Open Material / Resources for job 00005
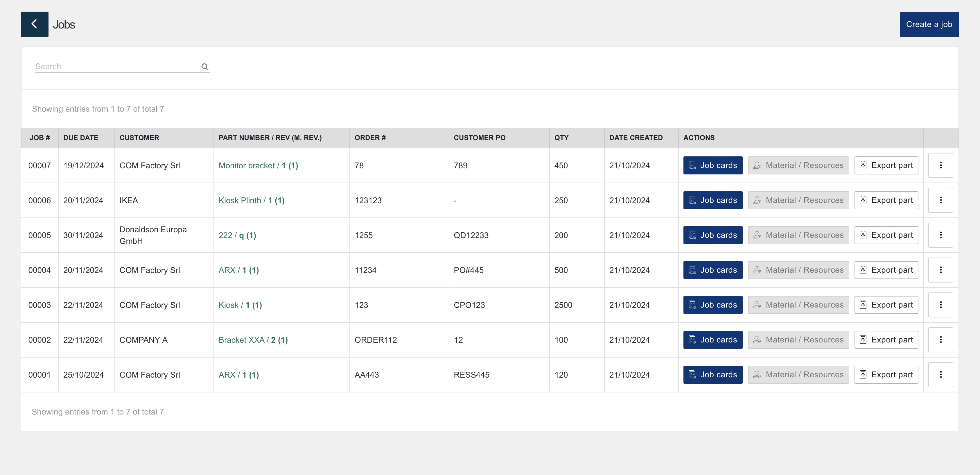Viewport: 980px width, 475px height. click(798, 235)
